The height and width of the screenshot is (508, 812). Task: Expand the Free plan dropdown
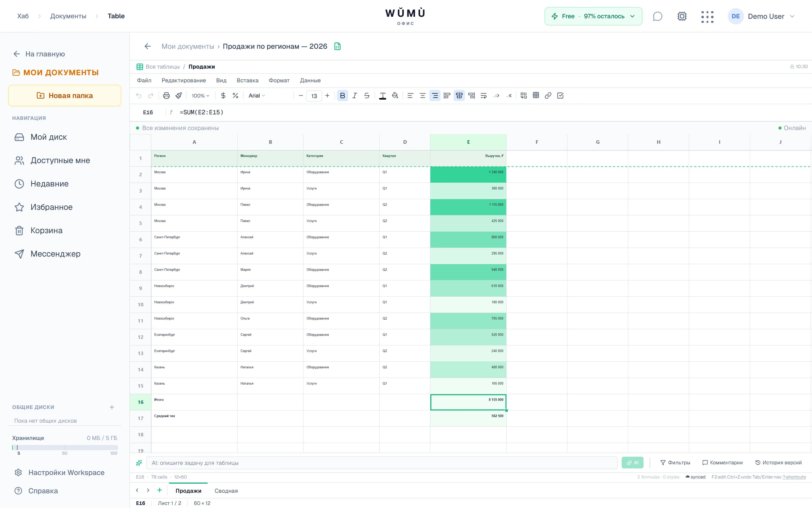point(593,17)
